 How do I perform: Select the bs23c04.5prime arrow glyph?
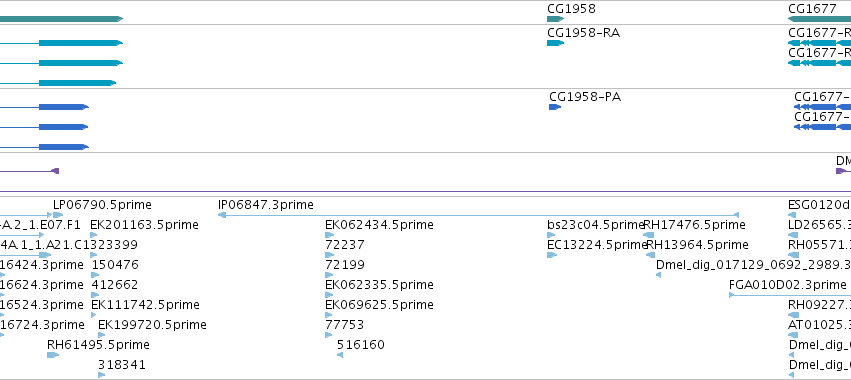coord(552,235)
